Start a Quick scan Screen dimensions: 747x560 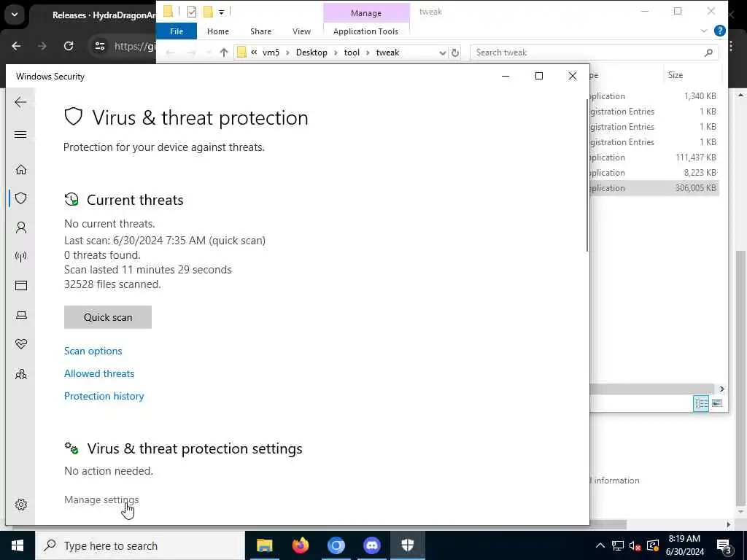point(108,317)
